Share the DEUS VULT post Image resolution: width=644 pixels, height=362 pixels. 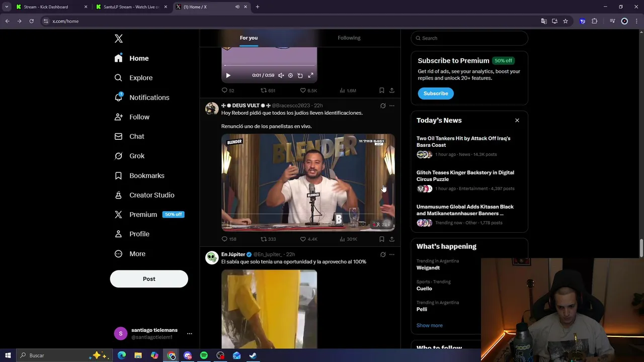point(392,239)
